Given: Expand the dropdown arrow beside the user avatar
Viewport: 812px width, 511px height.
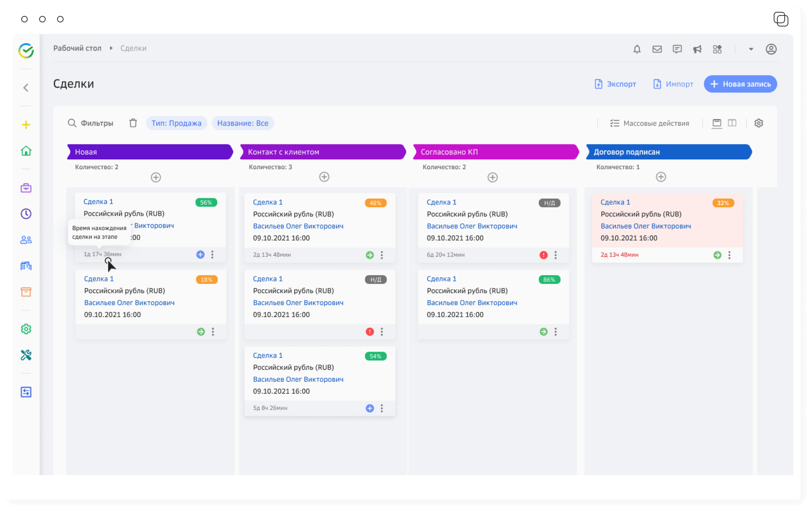Looking at the screenshot, I should [x=751, y=49].
